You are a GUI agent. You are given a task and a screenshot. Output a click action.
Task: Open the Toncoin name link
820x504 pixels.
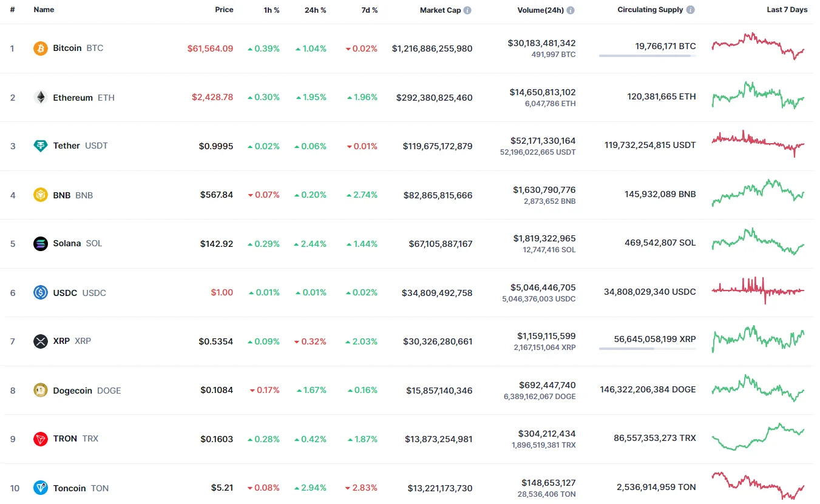(69, 488)
